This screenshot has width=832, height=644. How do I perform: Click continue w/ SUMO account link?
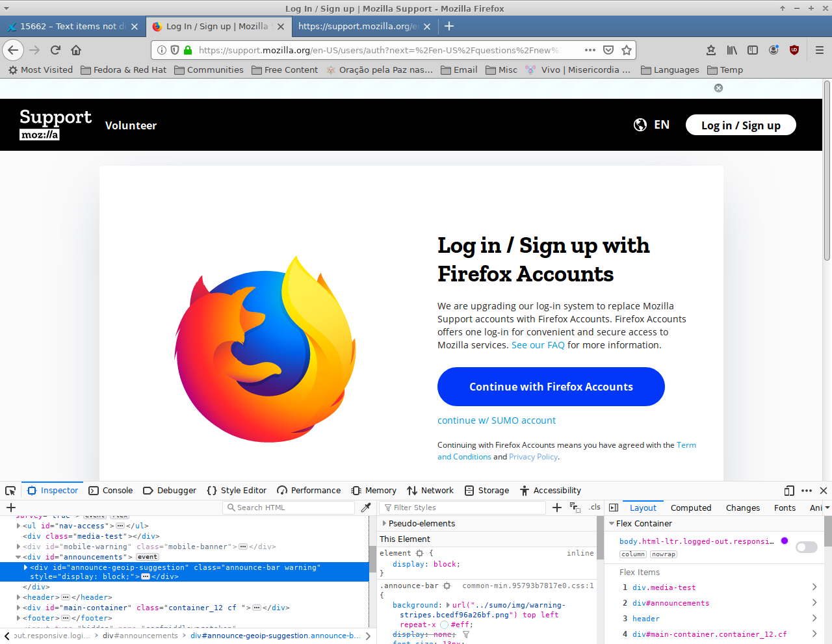[497, 420]
